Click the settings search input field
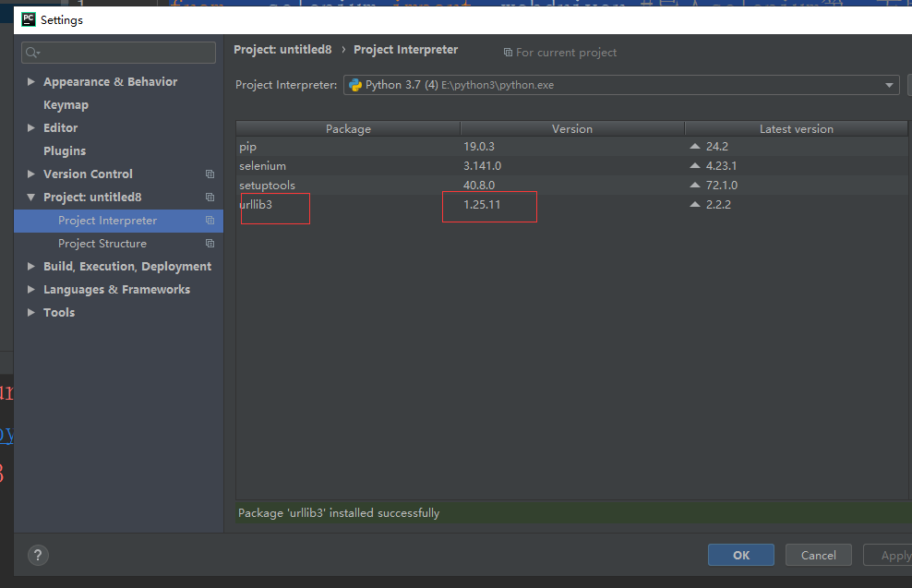Viewport: 912px width, 588px height. (x=119, y=53)
